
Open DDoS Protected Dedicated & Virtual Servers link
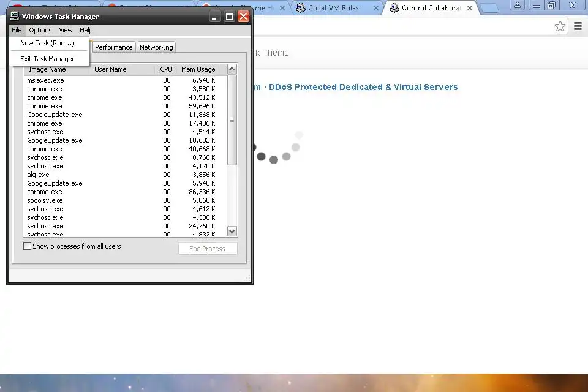363,87
